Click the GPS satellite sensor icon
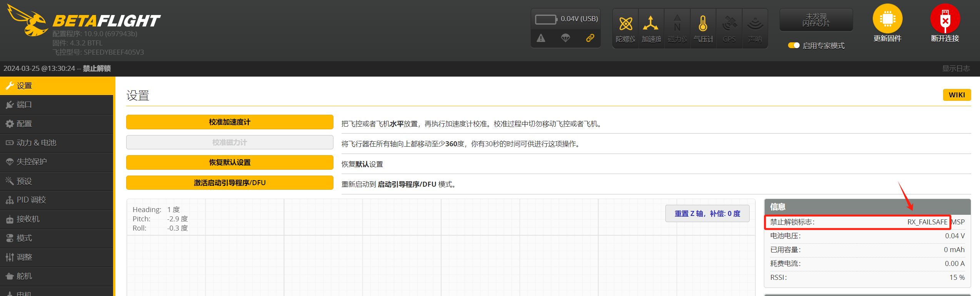The height and width of the screenshot is (296, 980). tap(729, 24)
